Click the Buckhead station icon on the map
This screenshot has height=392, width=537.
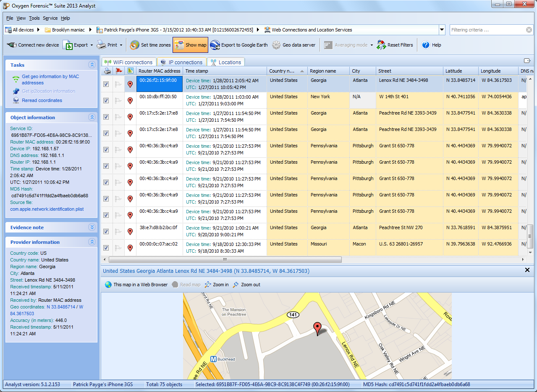coord(213,359)
